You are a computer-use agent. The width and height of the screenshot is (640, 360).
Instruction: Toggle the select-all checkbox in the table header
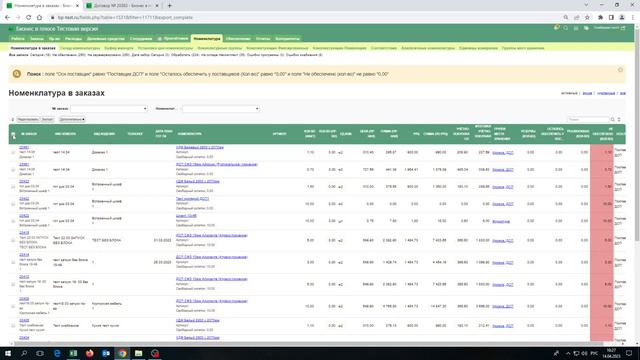(x=13, y=134)
